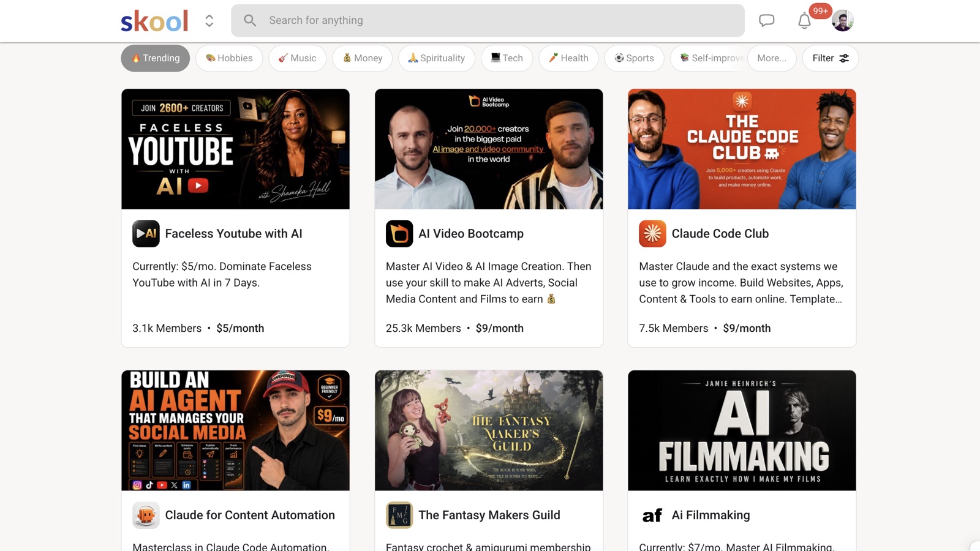Click 'Currently: $7/mo. Master AI Filmmaking' text
980x551 pixels.
coord(736,546)
